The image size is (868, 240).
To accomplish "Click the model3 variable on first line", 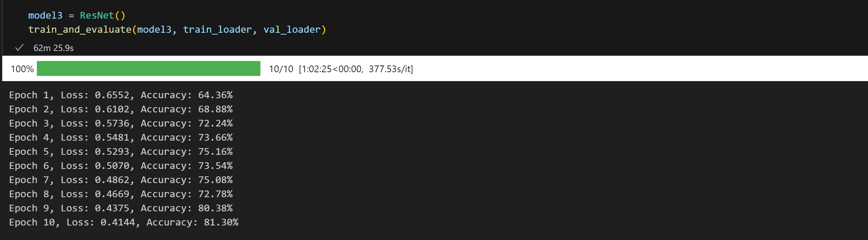I will [x=45, y=15].
